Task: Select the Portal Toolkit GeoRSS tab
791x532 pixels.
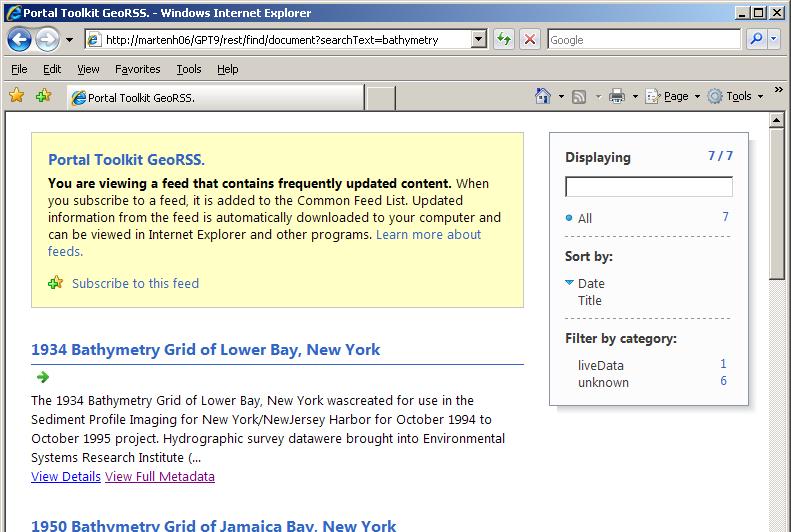Action: 215,98
